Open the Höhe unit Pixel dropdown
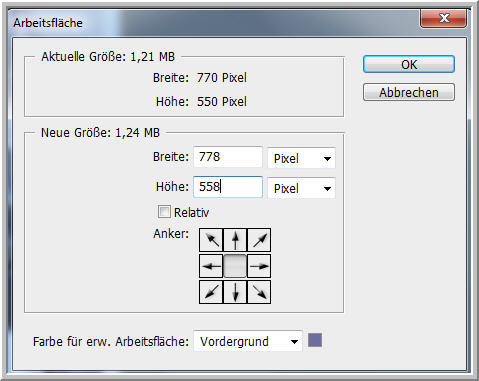The image size is (479, 381). pyautogui.click(x=301, y=188)
